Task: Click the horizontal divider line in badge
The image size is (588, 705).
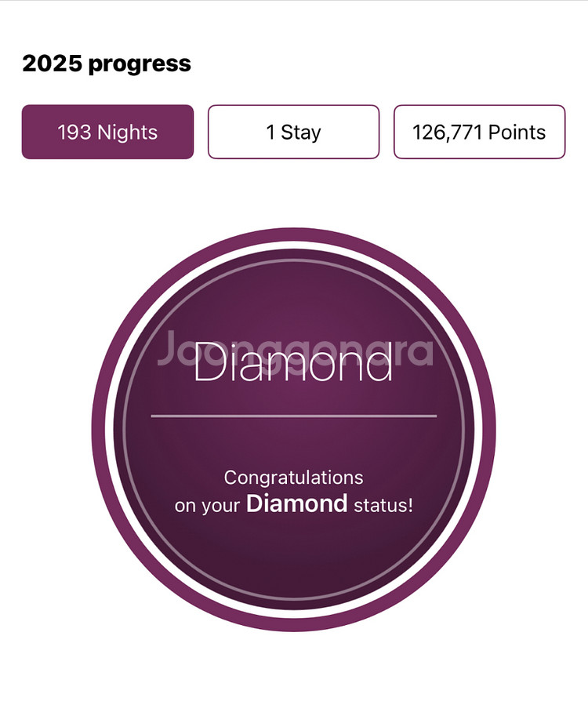Action: (x=293, y=416)
